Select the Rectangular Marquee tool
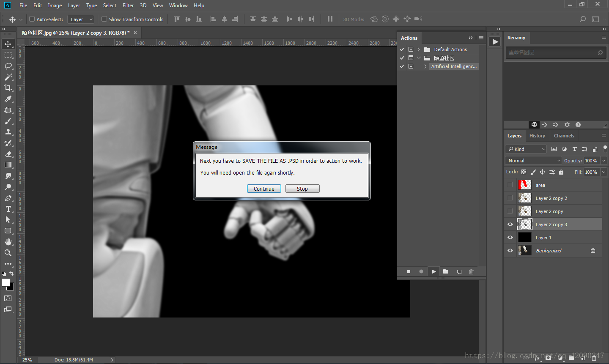 (x=8, y=55)
